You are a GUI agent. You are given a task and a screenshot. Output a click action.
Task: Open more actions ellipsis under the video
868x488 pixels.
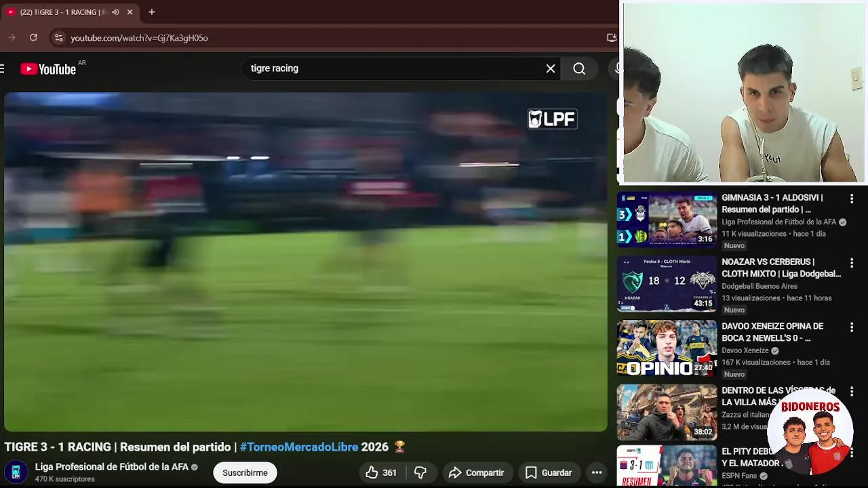(x=597, y=472)
